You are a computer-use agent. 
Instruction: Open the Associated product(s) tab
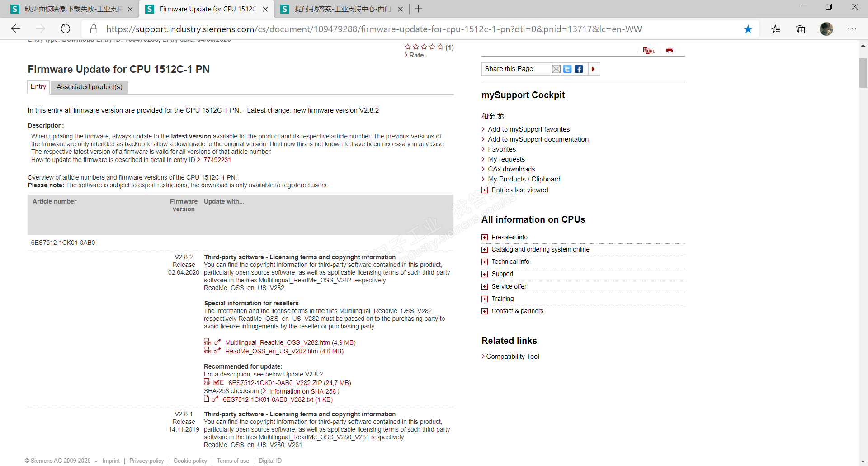click(90, 87)
